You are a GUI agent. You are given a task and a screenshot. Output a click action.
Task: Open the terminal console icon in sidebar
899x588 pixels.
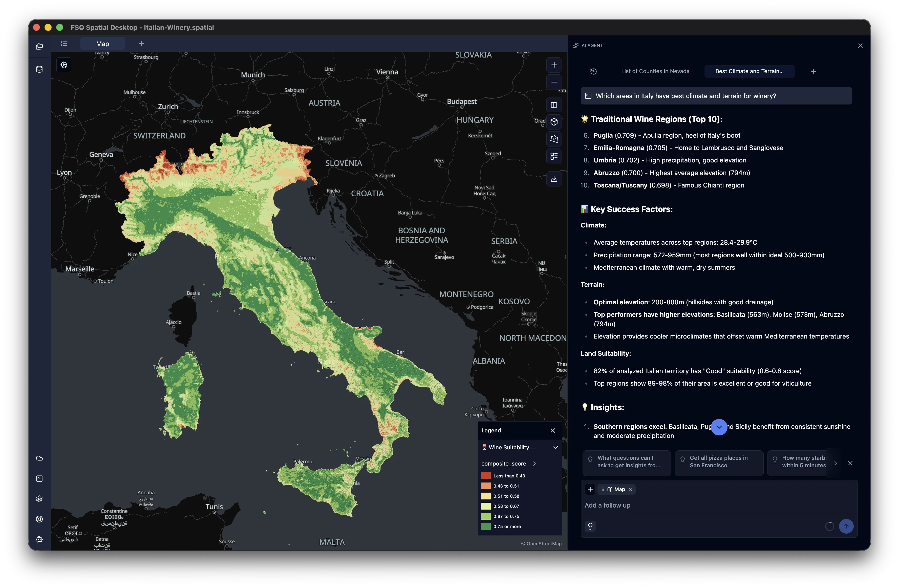(x=39, y=479)
